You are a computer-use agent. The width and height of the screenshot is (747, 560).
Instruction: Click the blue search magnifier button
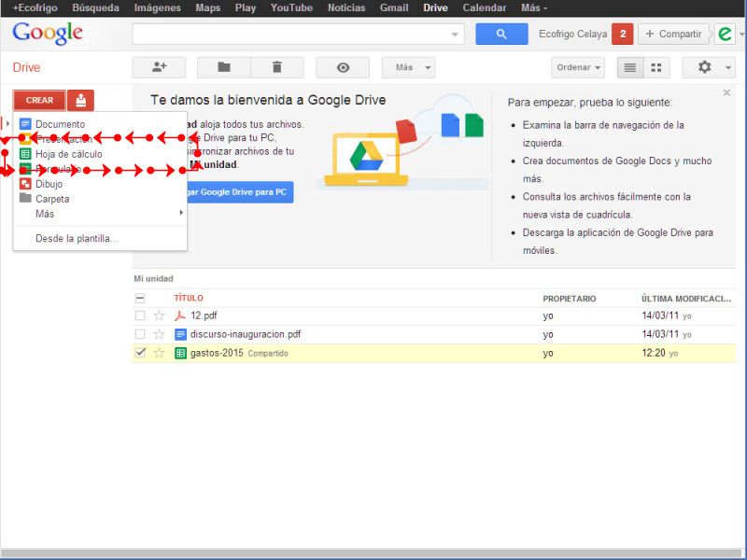pos(501,34)
